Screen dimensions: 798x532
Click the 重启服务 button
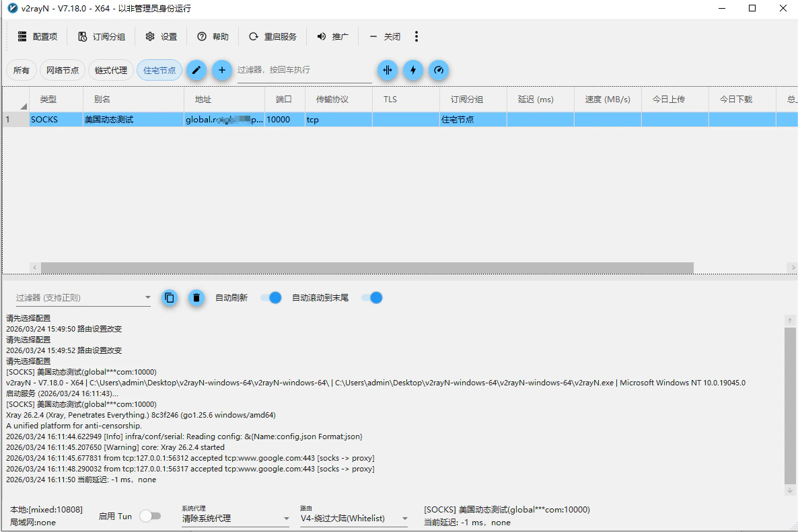(273, 36)
